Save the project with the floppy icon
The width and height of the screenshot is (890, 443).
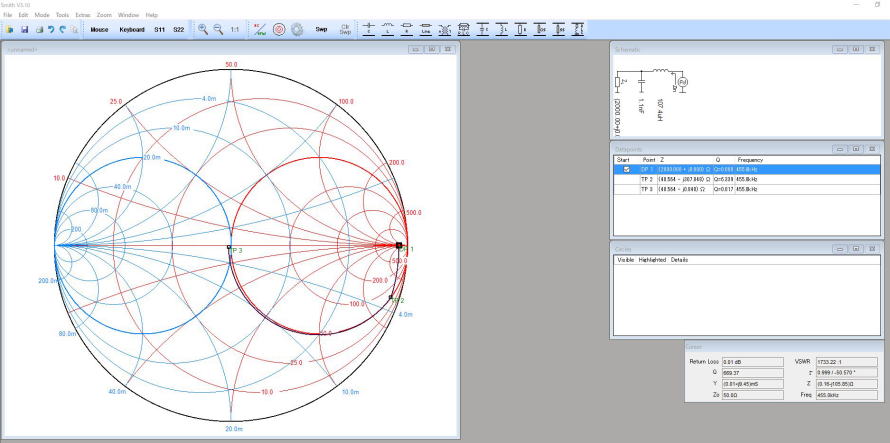(x=24, y=30)
